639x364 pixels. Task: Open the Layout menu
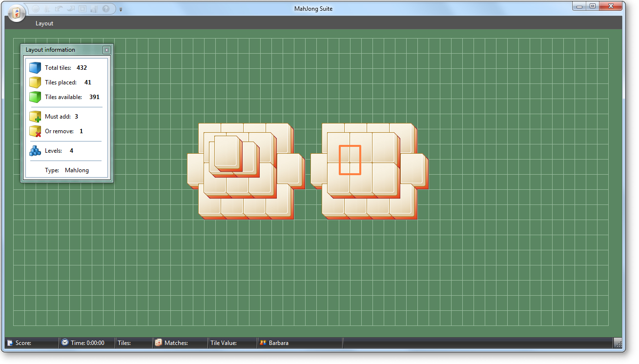(x=44, y=23)
